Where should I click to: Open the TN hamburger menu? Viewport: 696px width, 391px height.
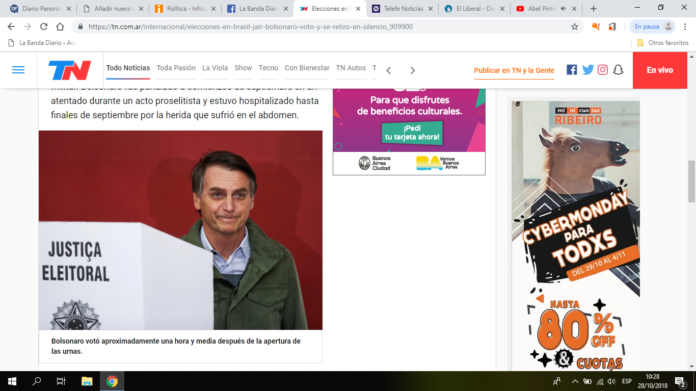[18, 70]
